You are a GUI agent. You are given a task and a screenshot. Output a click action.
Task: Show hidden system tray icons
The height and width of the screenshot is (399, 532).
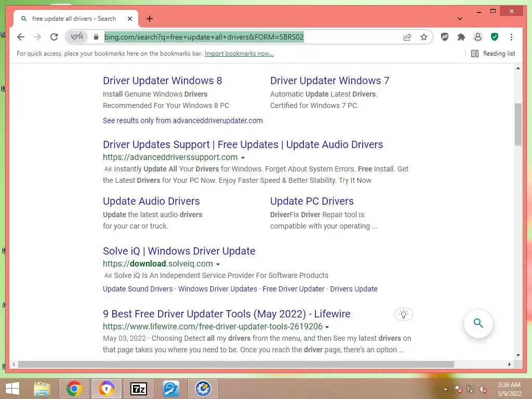click(445, 389)
